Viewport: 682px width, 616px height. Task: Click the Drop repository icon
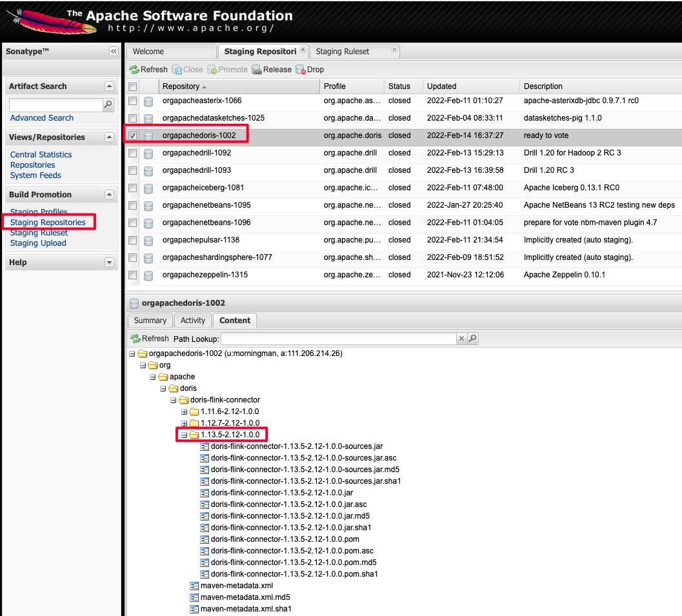point(301,70)
